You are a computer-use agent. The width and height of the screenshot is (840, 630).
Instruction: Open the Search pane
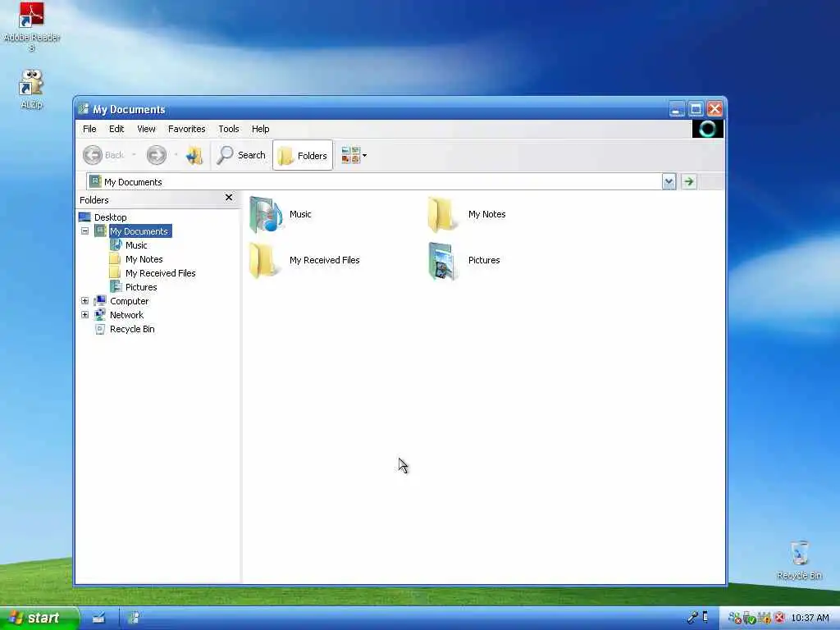(241, 155)
